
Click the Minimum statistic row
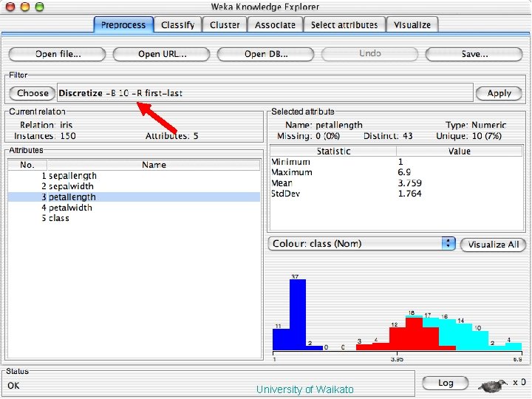coord(396,162)
